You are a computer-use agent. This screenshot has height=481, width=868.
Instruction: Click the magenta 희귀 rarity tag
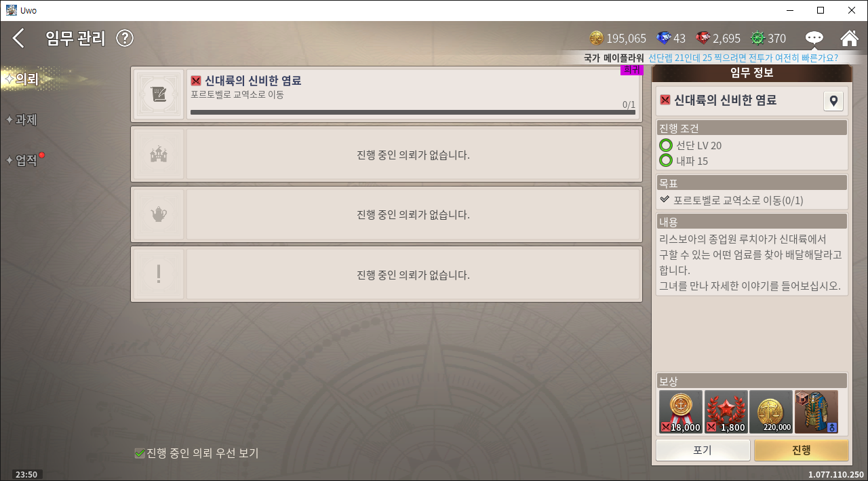(631, 70)
